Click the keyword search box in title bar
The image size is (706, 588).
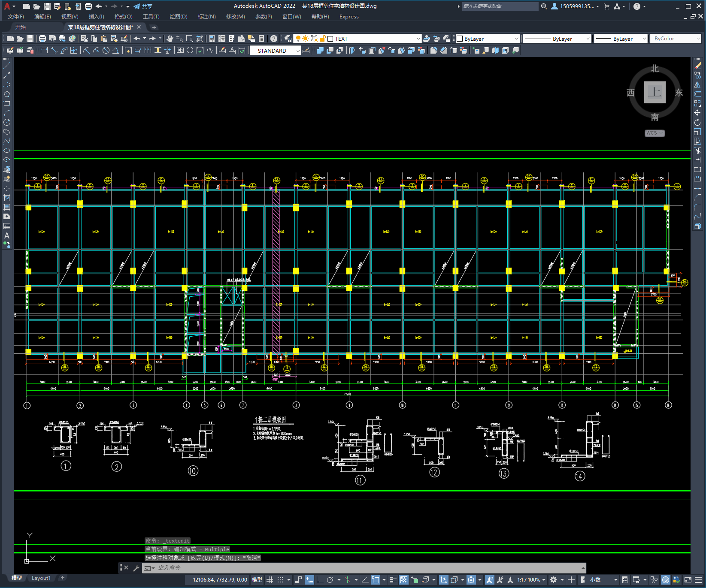click(x=500, y=6)
